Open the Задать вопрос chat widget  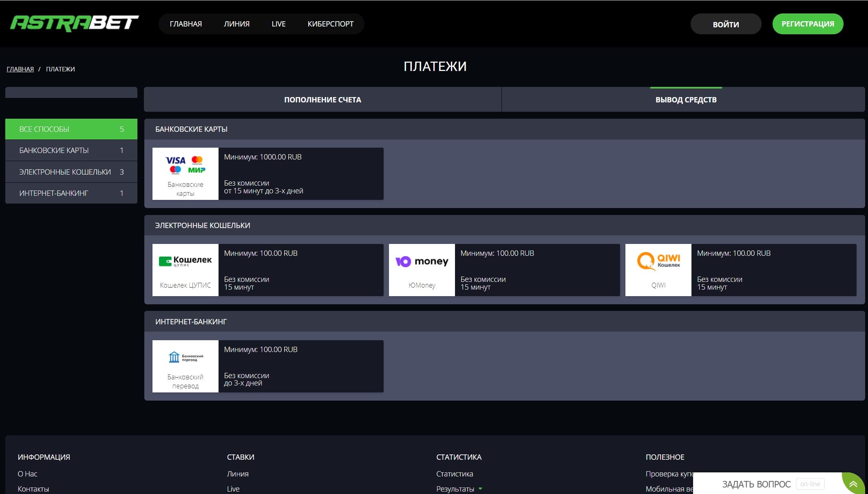756,484
